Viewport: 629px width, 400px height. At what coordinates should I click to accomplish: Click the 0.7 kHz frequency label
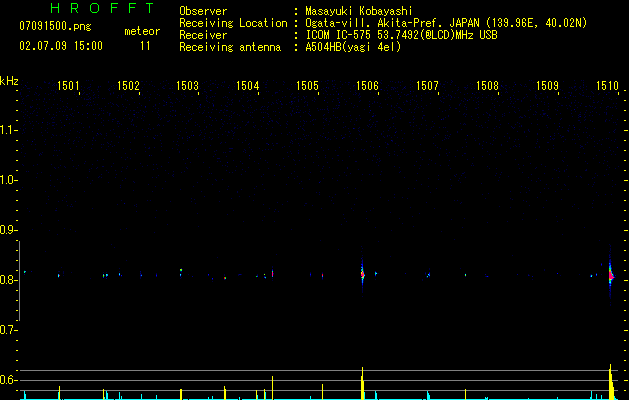click(8, 330)
